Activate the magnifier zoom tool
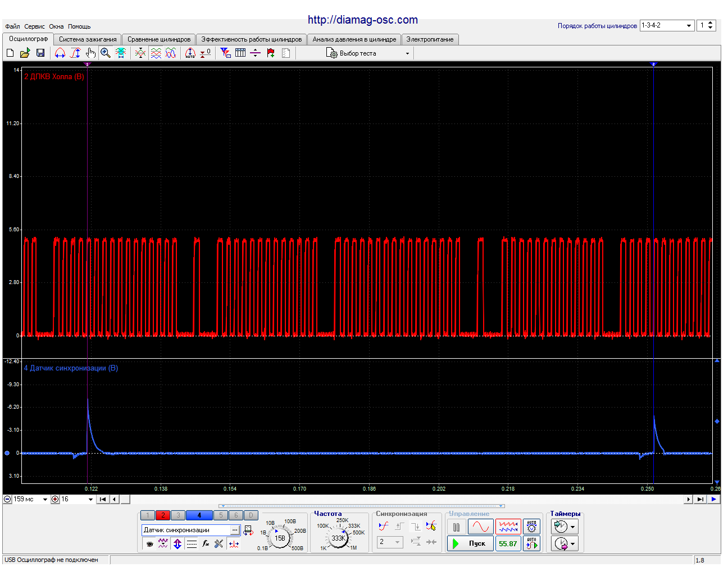This screenshot has width=728, height=567. [x=105, y=53]
